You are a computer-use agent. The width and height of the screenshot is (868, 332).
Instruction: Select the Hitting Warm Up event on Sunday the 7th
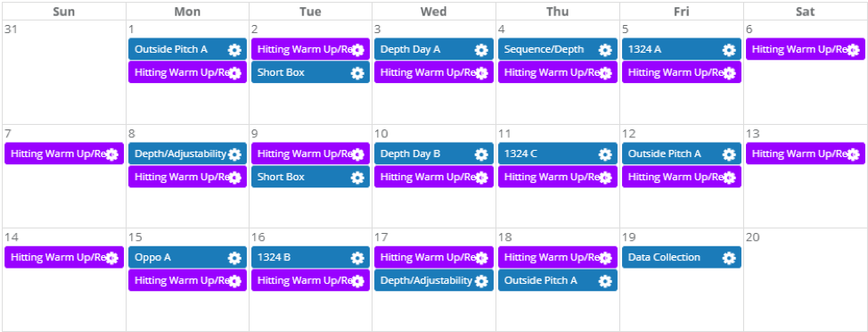tap(64, 154)
